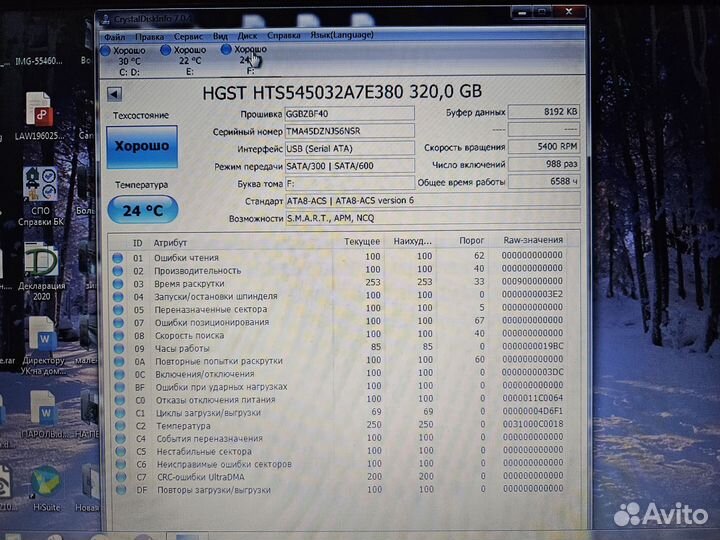Click status circle for 02 Производительность
Image resolution: width=720 pixels, height=540 pixels.
pos(118,270)
